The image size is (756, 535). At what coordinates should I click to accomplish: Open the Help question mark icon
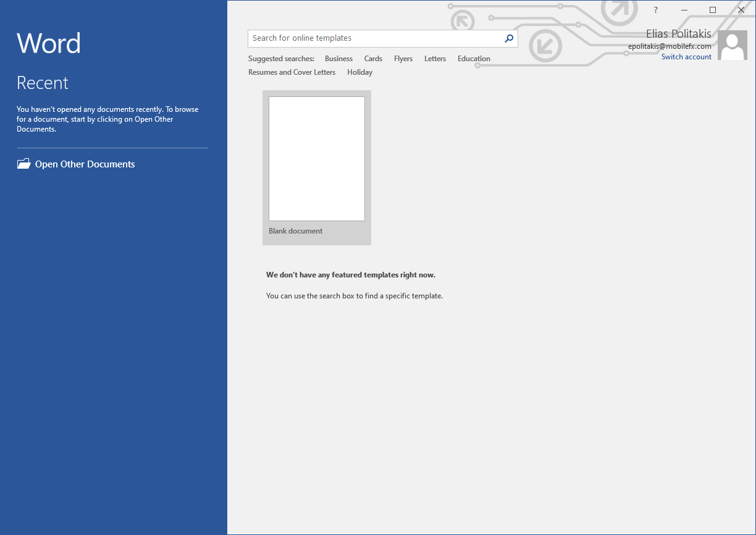coord(656,10)
